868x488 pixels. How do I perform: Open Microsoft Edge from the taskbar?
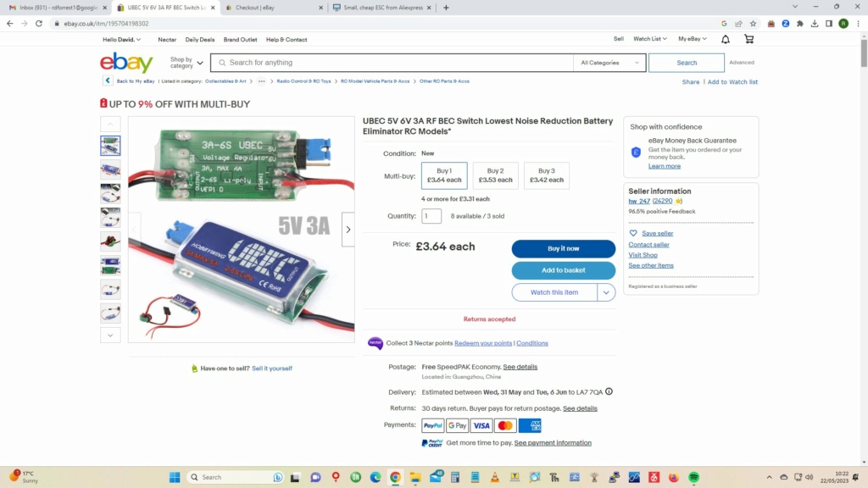[x=376, y=477]
